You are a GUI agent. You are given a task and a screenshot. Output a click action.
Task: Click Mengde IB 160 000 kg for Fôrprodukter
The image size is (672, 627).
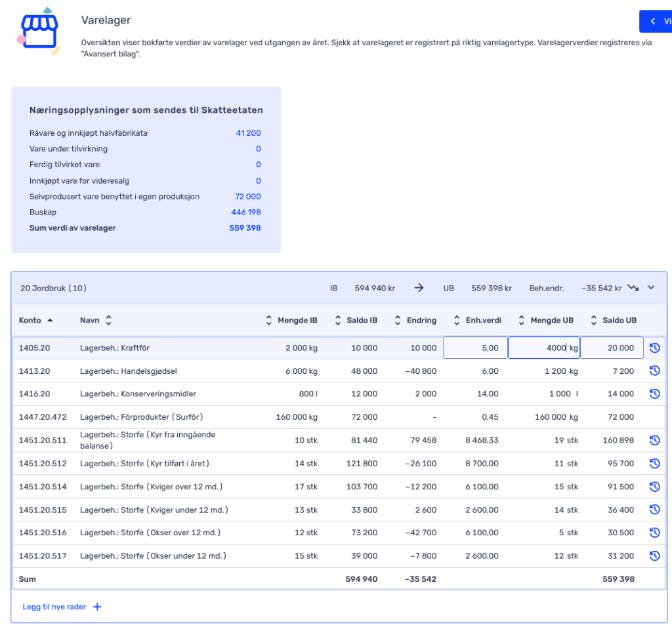(297, 416)
